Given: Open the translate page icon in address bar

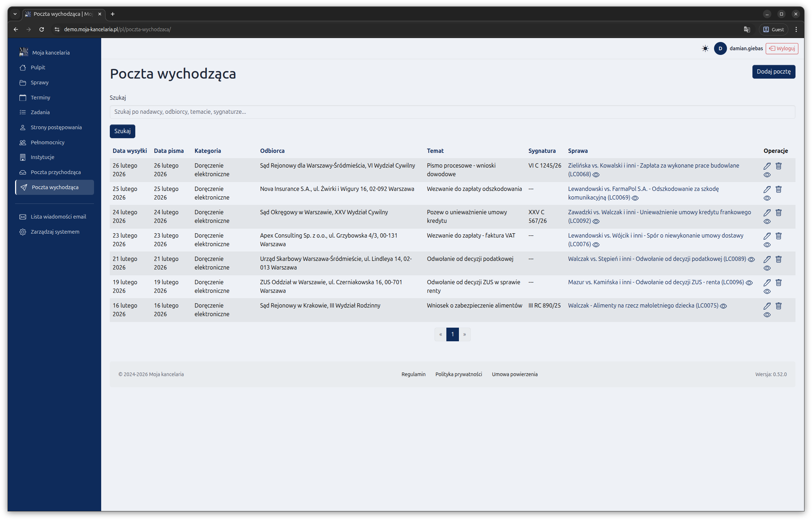Looking at the screenshot, I should click(x=747, y=29).
